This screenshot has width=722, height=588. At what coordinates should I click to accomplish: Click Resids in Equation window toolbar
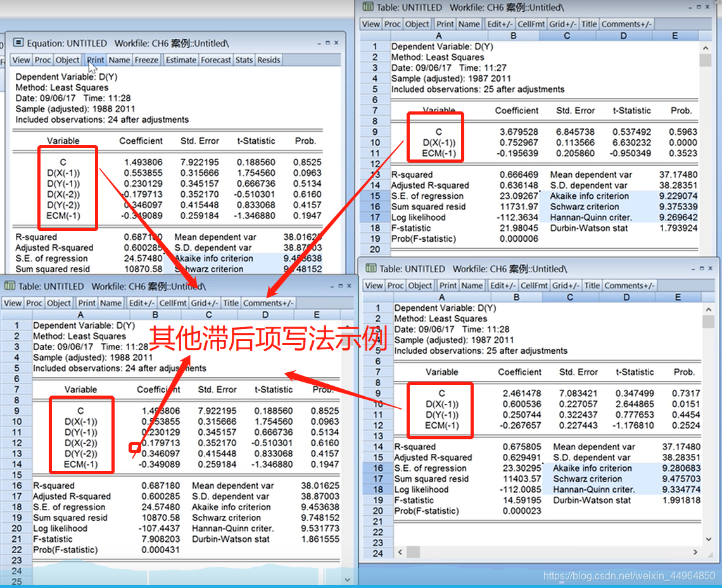point(269,59)
